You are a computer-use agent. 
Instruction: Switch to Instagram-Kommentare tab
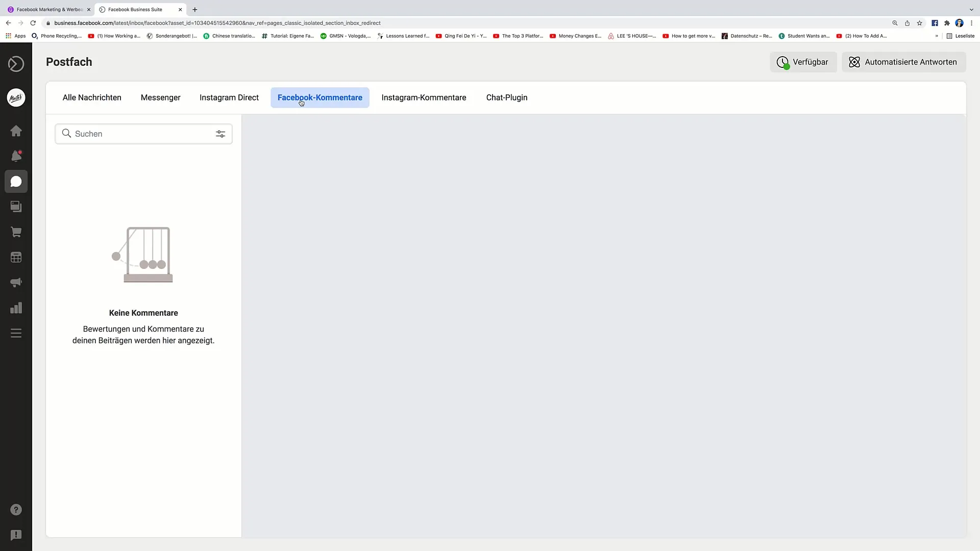click(424, 97)
